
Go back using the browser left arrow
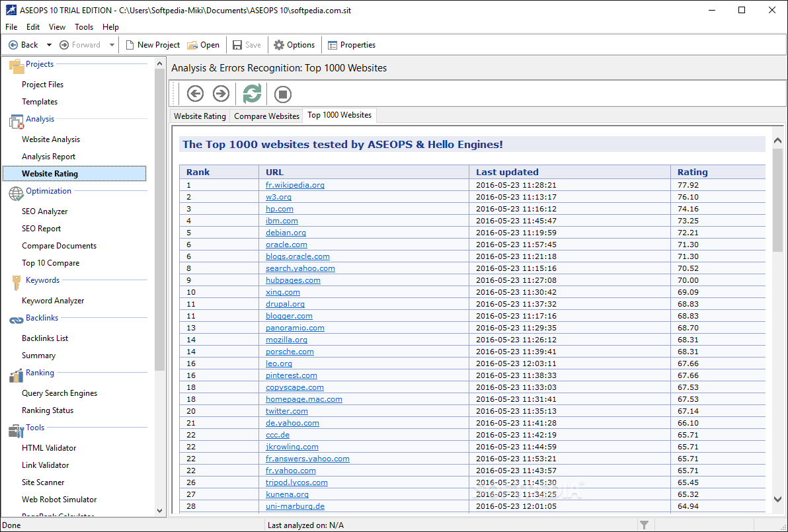[x=195, y=94]
